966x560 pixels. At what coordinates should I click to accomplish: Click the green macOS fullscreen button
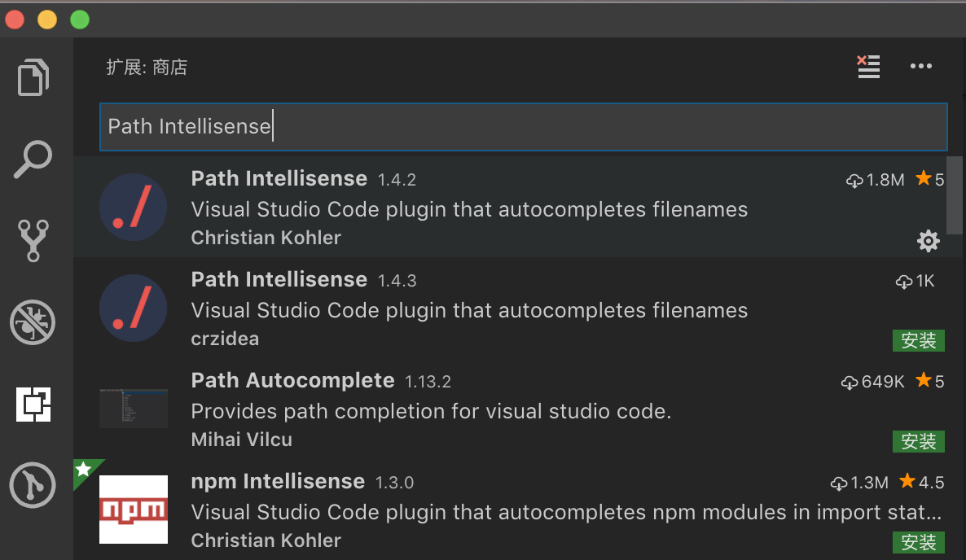(80, 20)
